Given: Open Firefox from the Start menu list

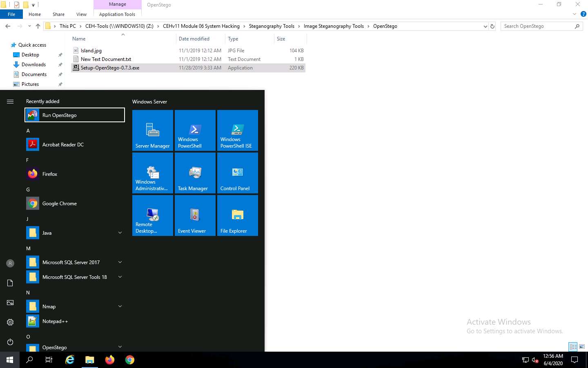Looking at the screenshot, I should click(75, 174).
